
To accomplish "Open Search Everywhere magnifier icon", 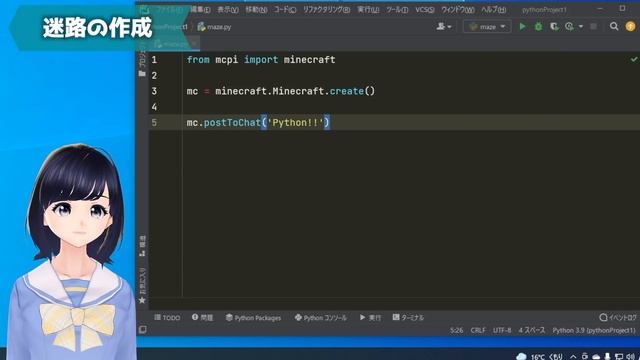I will [x=613, y=27].
